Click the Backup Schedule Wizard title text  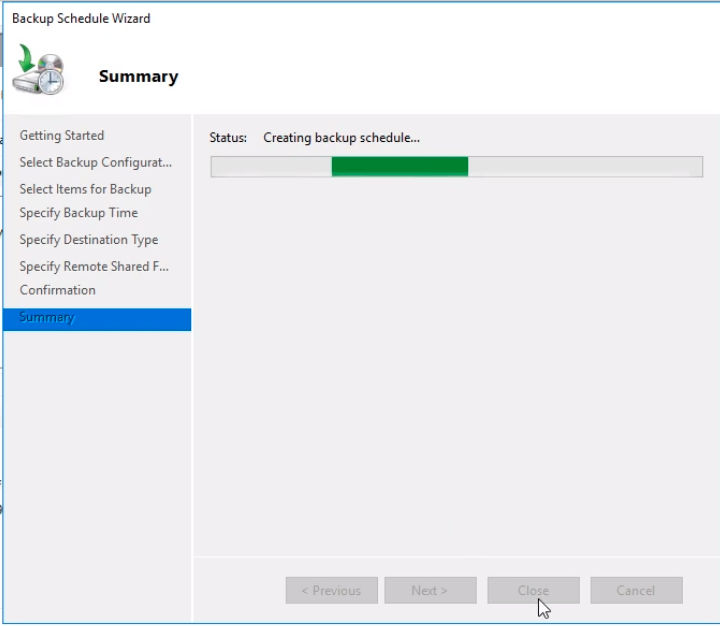(x=81, y=18)
